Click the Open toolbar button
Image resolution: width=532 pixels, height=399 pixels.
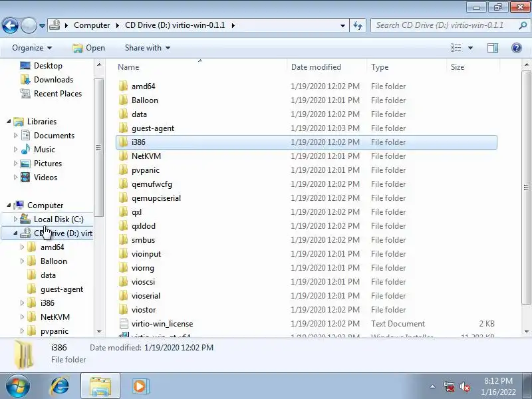pyautogui.click(x=89, y=48)
